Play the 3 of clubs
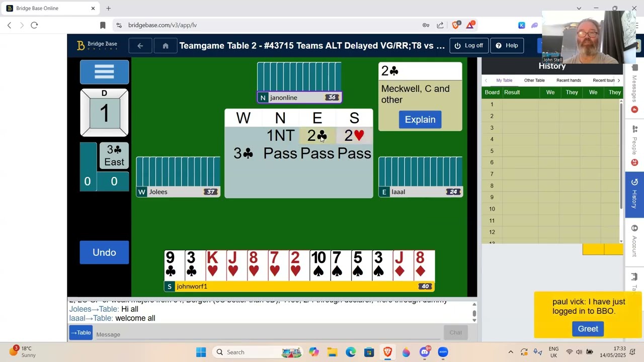 tap(195, 265)
